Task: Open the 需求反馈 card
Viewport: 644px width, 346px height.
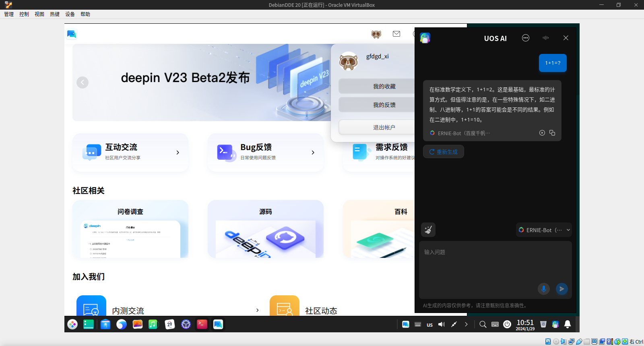Action: 379,152
